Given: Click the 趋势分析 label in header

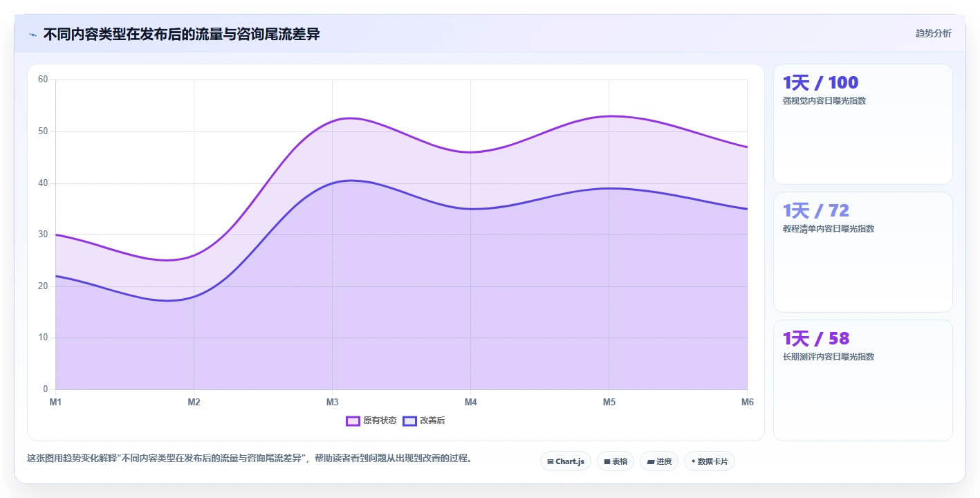Looking at the screenshot, I should (x=933, y=33).
